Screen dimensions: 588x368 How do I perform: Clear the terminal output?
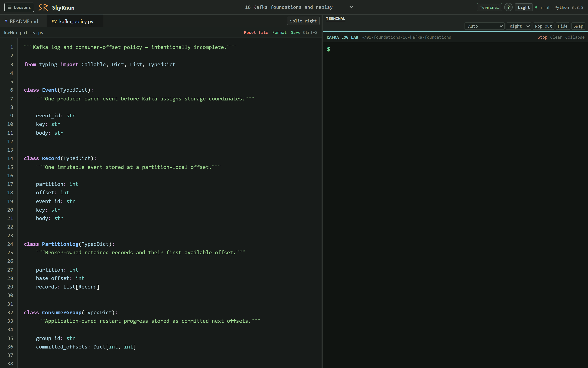click(556, 37)
